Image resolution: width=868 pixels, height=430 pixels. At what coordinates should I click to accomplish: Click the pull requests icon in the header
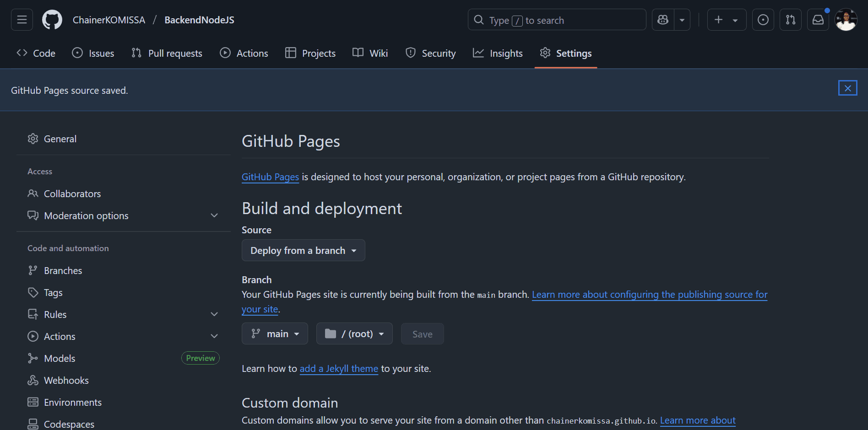pos(790,20)
